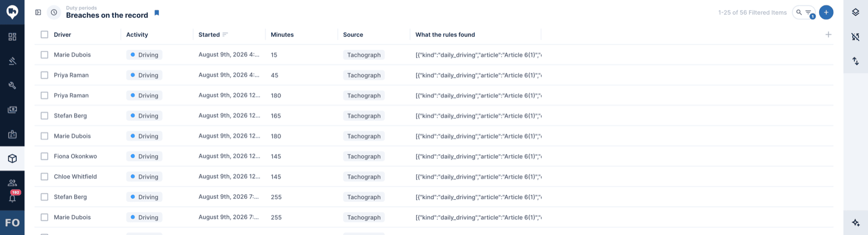Add a new column with plus icon
Image resolution: width=868 pixels, height=235 pixels.
828,35
